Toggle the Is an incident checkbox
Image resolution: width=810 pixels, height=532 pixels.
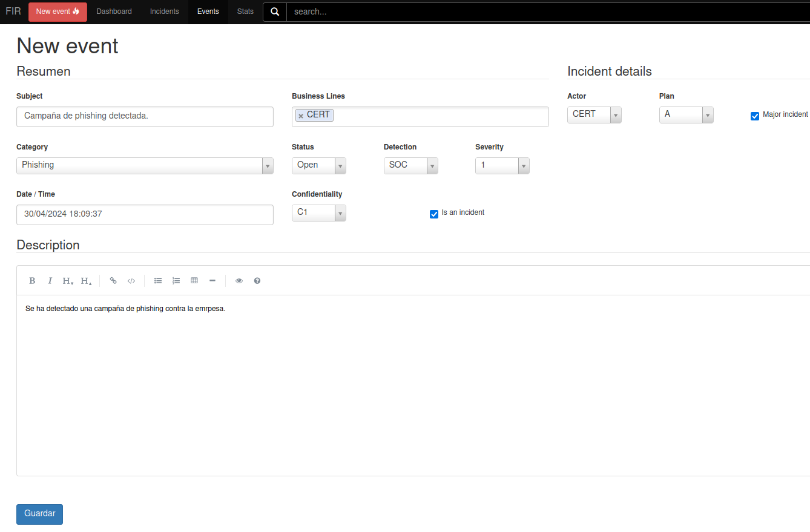(434, 214)
